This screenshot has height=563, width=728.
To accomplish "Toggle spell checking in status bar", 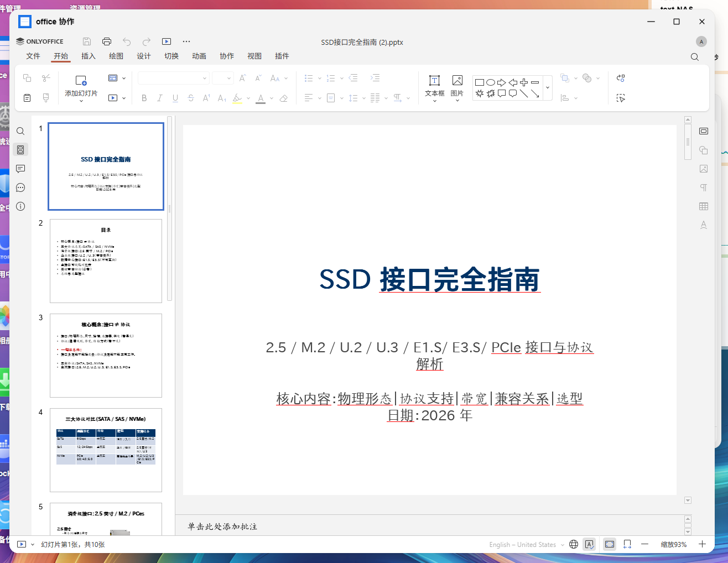I will coord(589,544).
